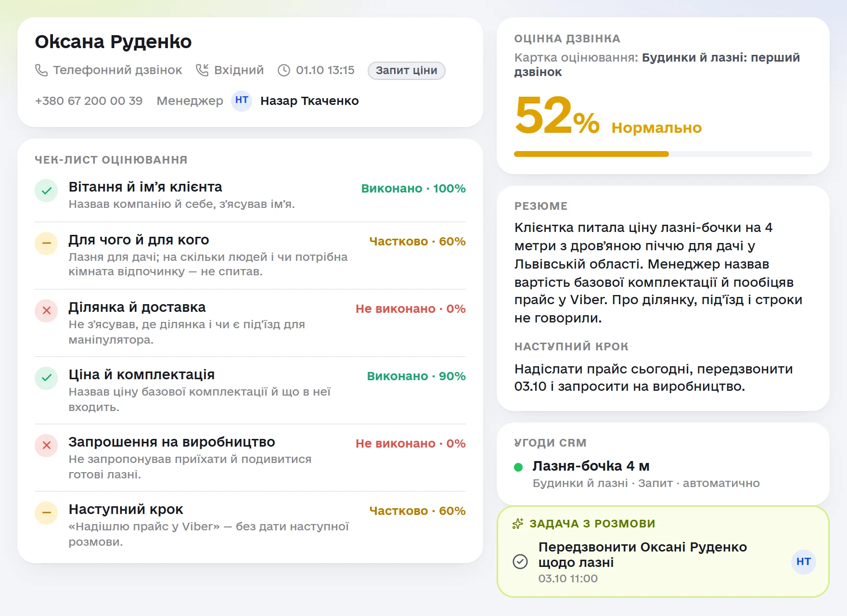The height and width of the screenshot is (616, 847).
Task: Click the task due time 03.10 11:00
Action: 568,578
